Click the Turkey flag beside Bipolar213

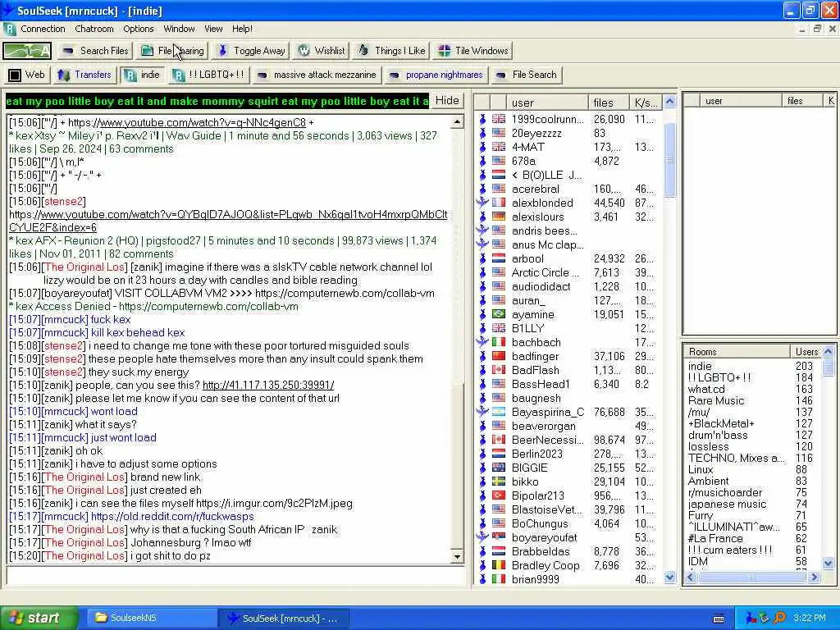click(x=499, y=495)
